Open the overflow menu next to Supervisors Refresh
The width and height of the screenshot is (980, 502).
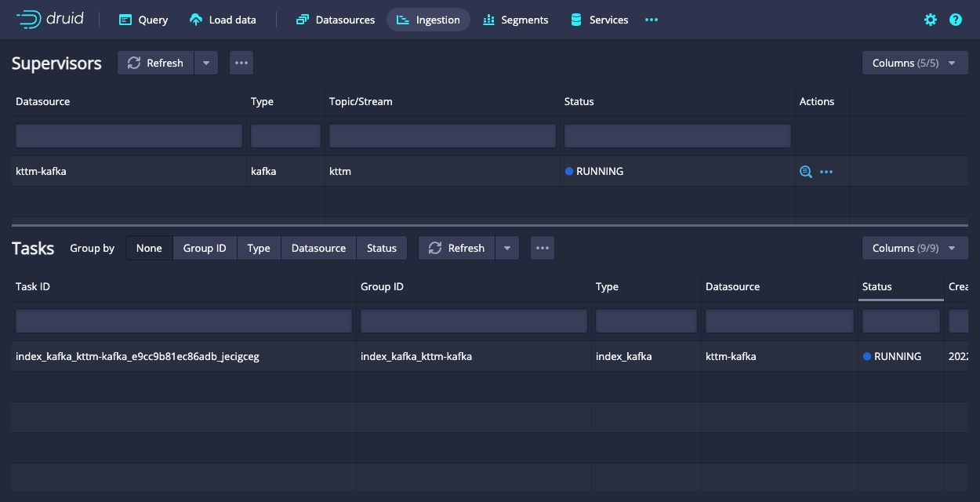pyautogui.click(x=241, y=62)
